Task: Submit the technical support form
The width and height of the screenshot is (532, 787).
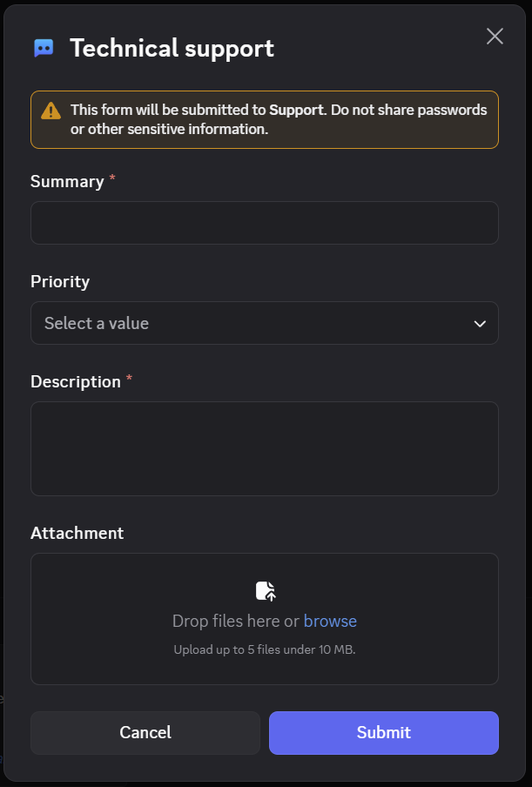Action: pos(383,732)
